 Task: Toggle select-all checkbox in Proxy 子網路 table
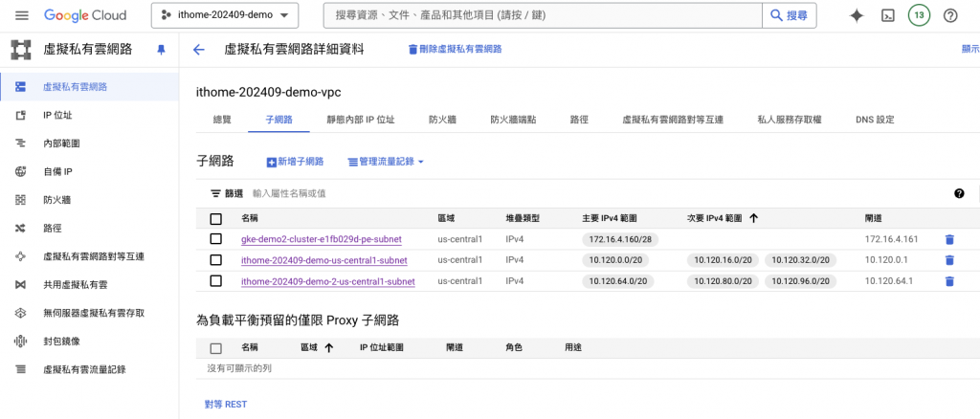pos(215,348)
